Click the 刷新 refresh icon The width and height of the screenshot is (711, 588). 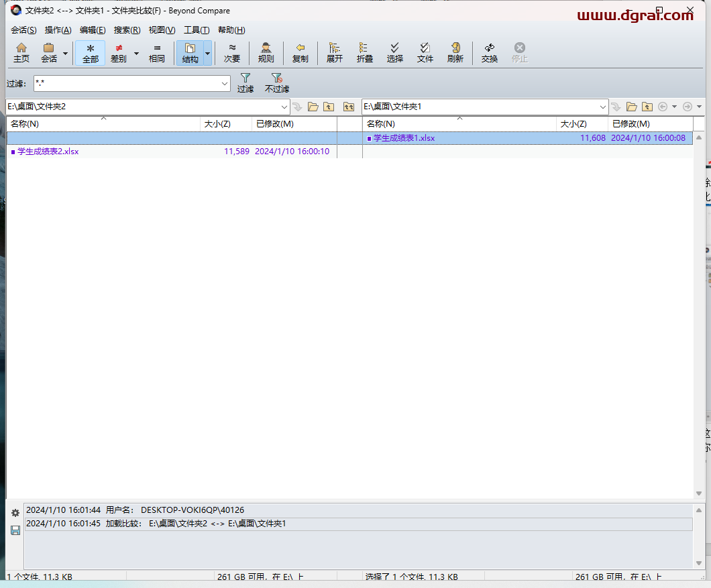pyautogui.click(x=455, y=52)
